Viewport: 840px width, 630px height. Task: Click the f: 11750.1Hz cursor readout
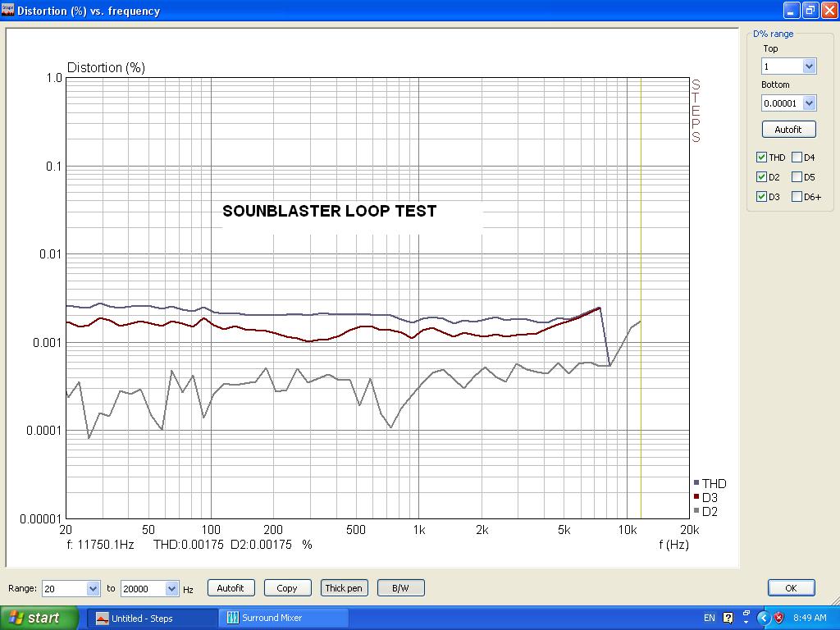(x=100, y=545)
